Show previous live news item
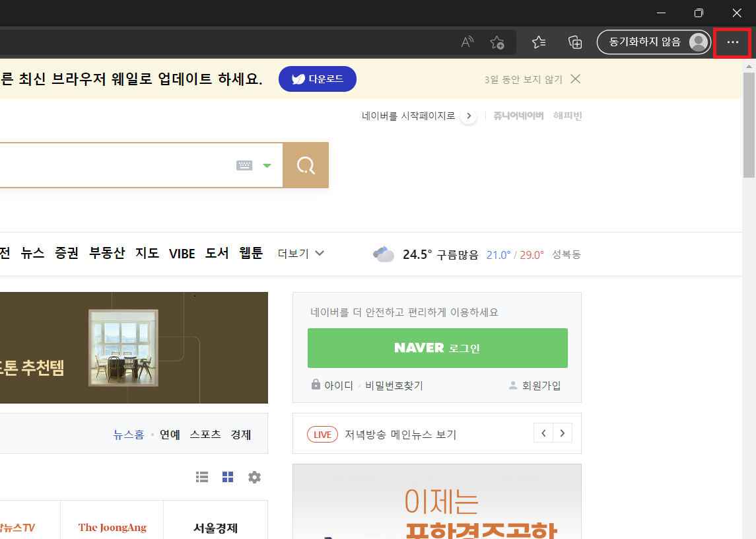This screenshot has height=539, width=756. pos(543,433)
